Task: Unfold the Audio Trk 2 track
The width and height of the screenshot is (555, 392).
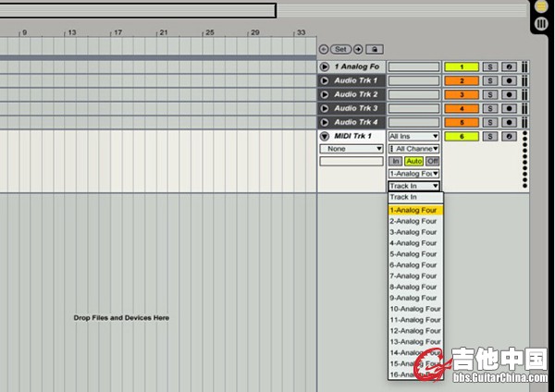Action: click(324, 94)
